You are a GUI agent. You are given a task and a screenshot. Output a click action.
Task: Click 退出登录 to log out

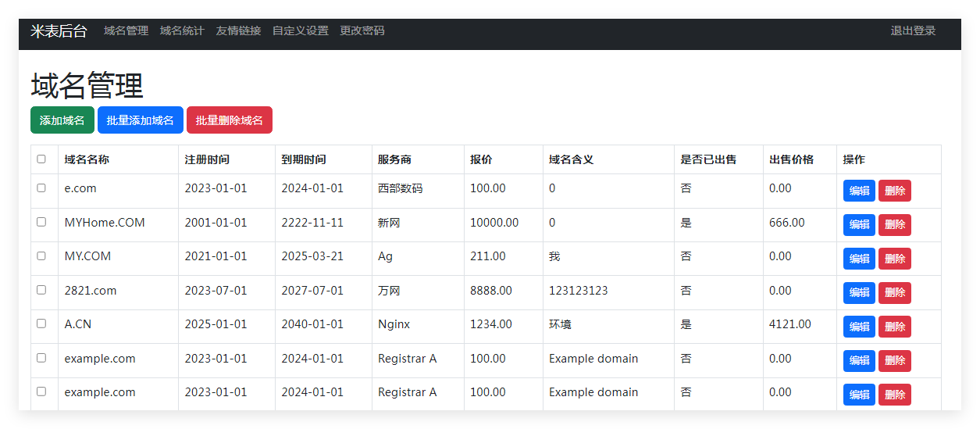click(x=913, y=30)
